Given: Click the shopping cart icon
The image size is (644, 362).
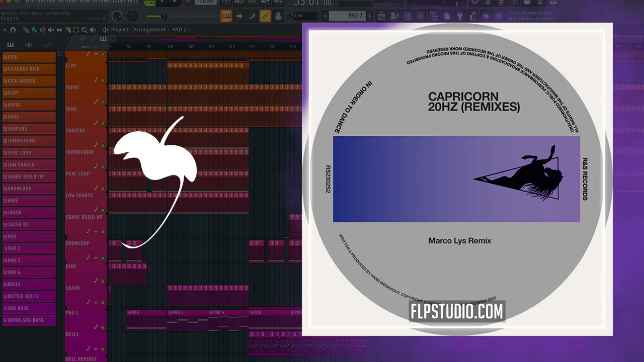Looking at the screenshot, I should coord(498,17).
